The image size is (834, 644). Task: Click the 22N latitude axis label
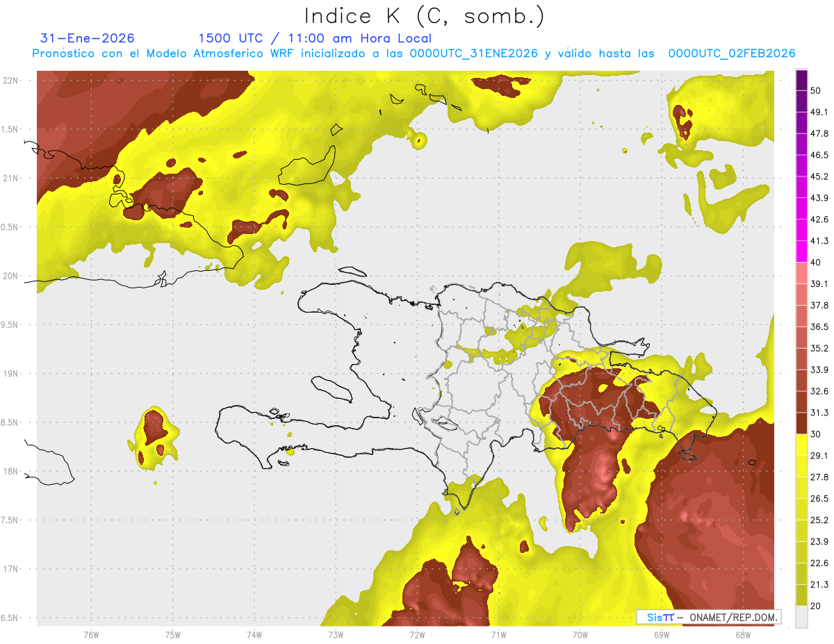[x=11, y=80]
